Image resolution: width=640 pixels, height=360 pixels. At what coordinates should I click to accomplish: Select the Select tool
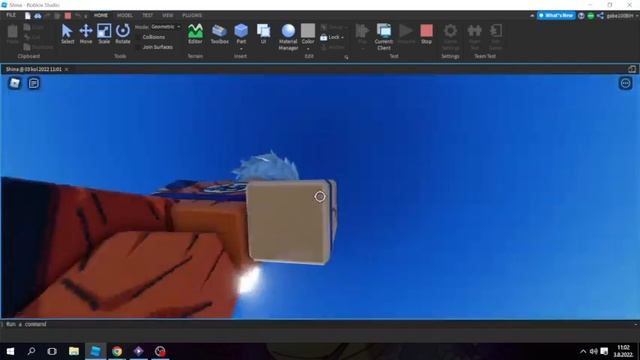[67, 34]
